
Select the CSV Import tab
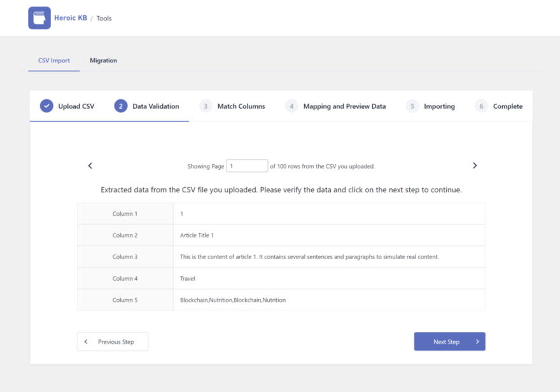53,60
